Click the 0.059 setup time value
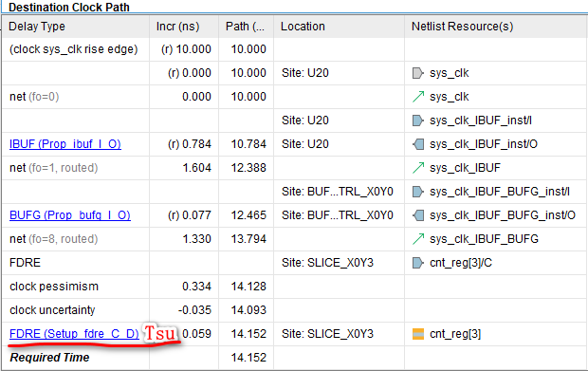This screenshot has width=588, height=371. coord(197,334)
